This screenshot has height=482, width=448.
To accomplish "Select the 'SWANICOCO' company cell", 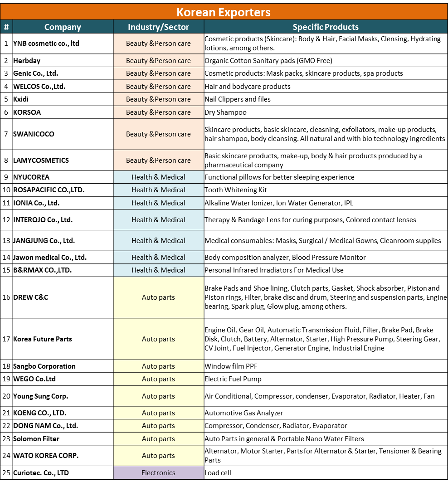I will 63,134.
